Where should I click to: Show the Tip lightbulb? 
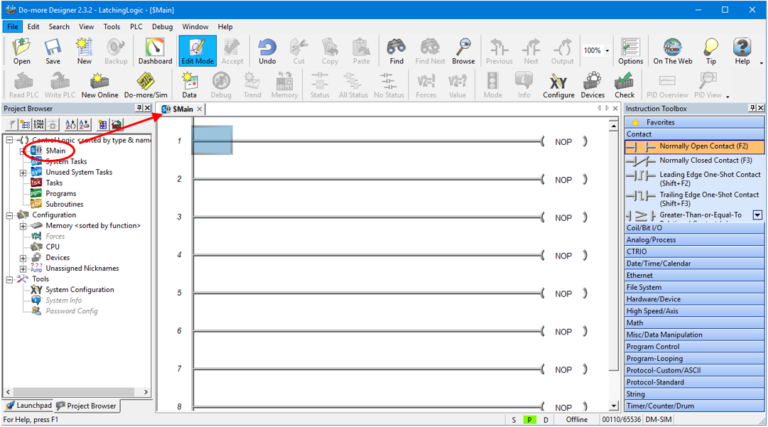711,51
